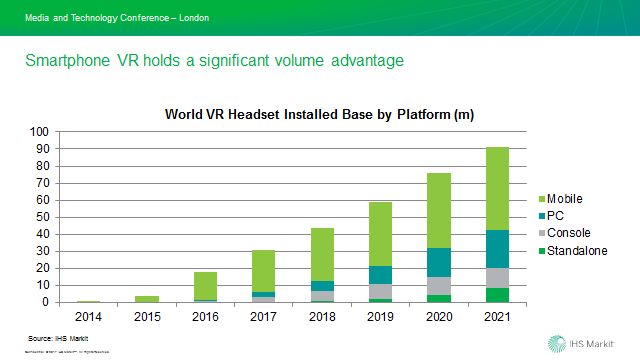Select the PC legend color swatch
640x360 pixels.
tap(542, 216)
